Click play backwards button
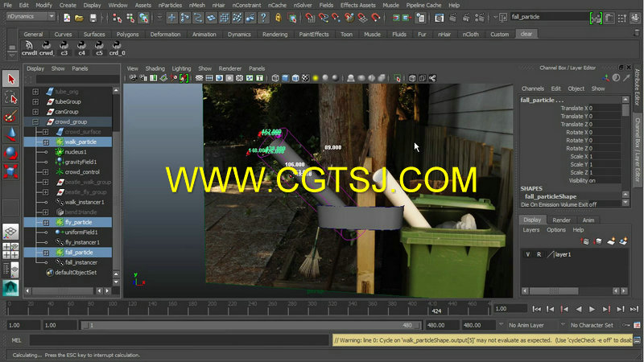This screenshot has height=362, width=644. point(579,309)
